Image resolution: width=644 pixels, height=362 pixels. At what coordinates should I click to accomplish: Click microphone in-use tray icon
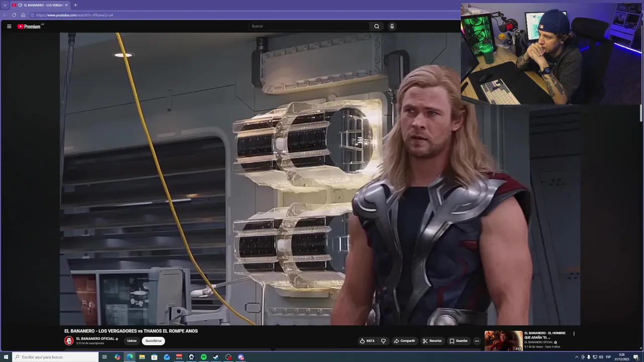[589, 357]
